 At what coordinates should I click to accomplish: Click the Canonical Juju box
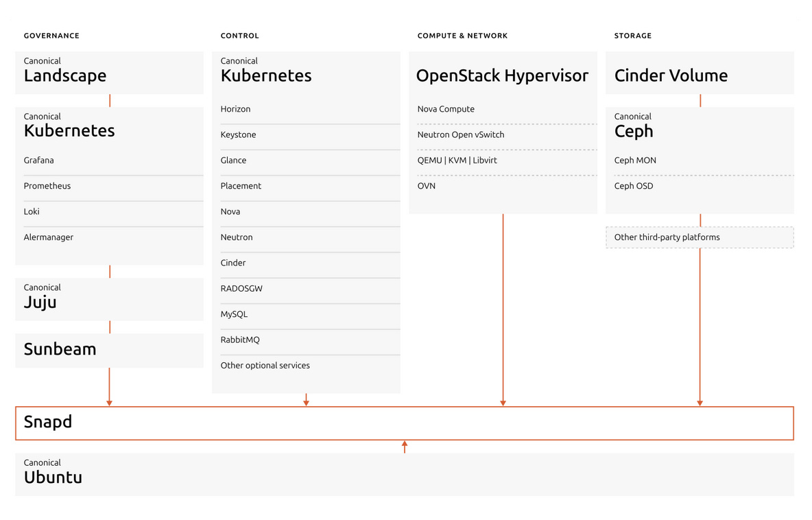coord(109,299)
